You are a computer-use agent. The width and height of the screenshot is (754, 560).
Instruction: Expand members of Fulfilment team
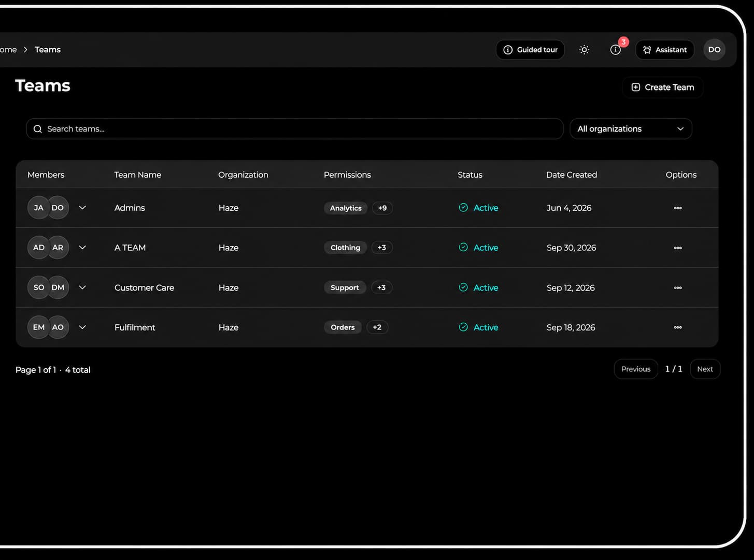(x=82, y=327)
